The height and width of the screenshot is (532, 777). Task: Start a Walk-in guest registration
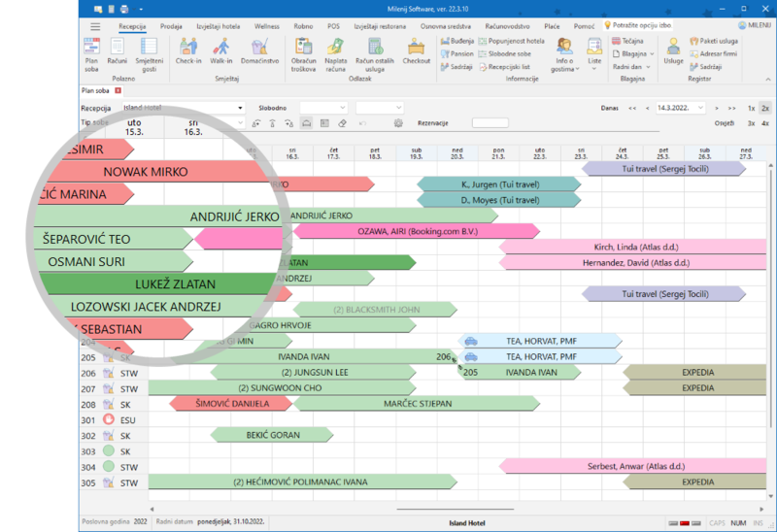click(223, 50)
